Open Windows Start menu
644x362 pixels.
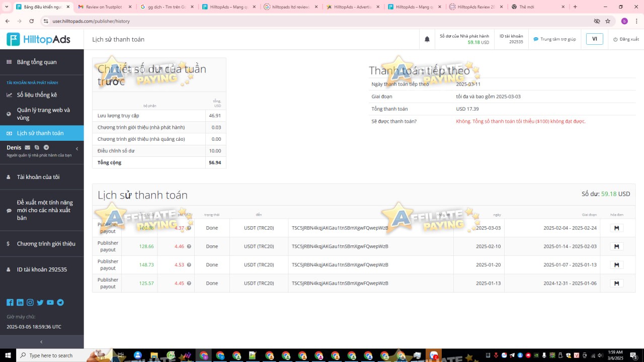(8, 355)
